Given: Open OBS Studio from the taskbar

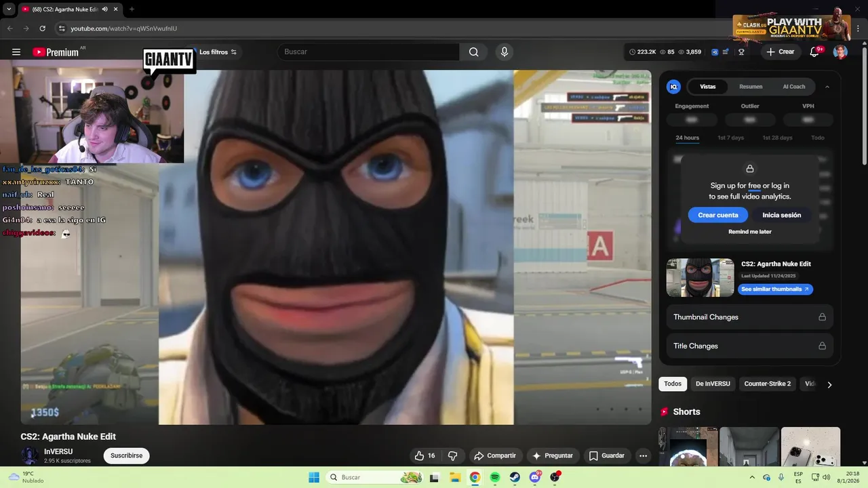Looking at the screenshot, I should click(555, 477).
